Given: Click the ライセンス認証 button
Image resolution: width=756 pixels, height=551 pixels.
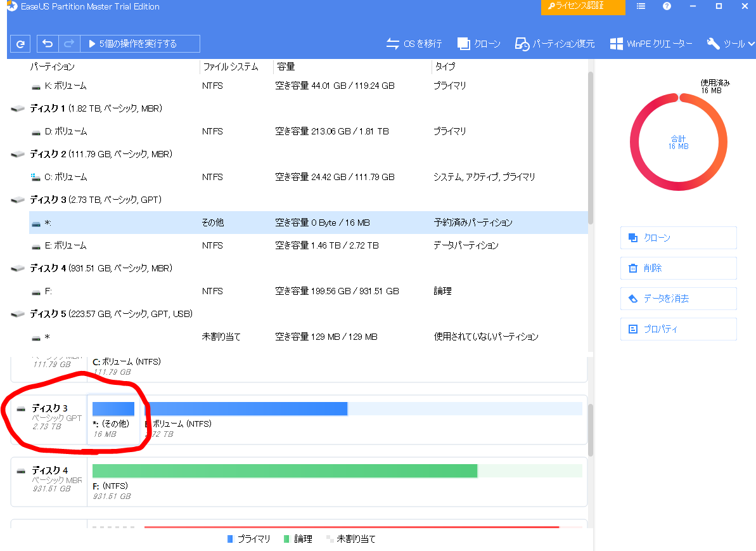Looking at the screenshot, I should click(582, 6).
